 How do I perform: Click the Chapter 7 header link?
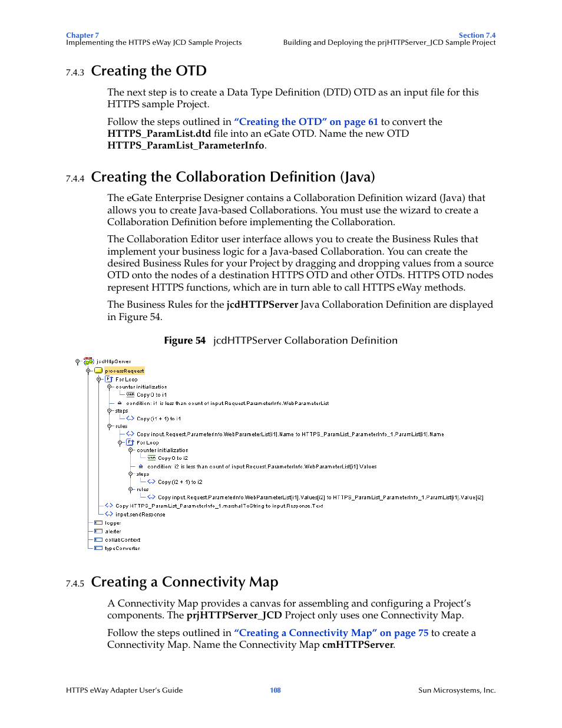click(82, 35)
